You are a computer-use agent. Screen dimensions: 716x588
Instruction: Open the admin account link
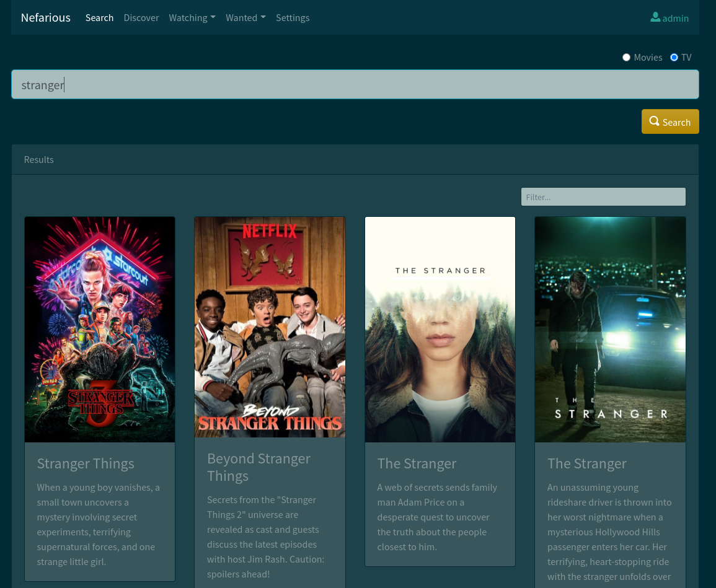[670, 18]
